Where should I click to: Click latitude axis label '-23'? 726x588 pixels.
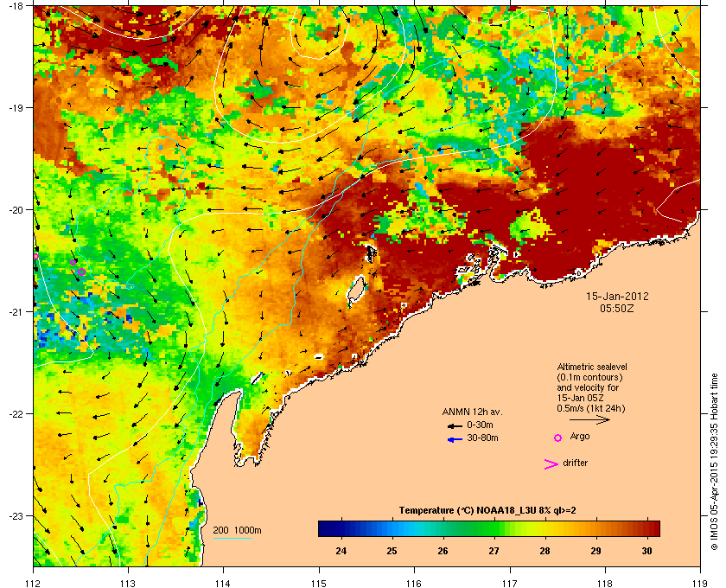tap(16, 515)
